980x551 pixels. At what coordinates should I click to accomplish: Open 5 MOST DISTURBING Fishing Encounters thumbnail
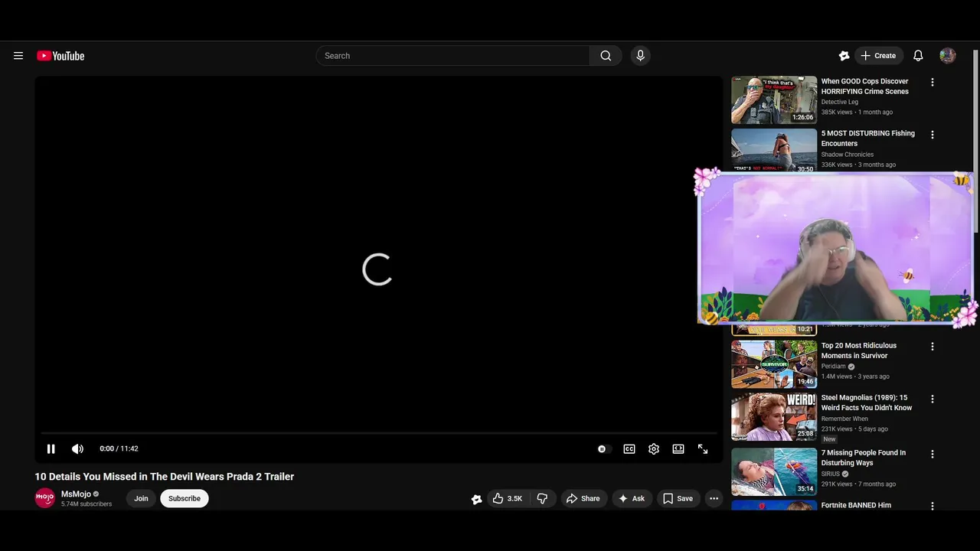click(x=774, y=150)
